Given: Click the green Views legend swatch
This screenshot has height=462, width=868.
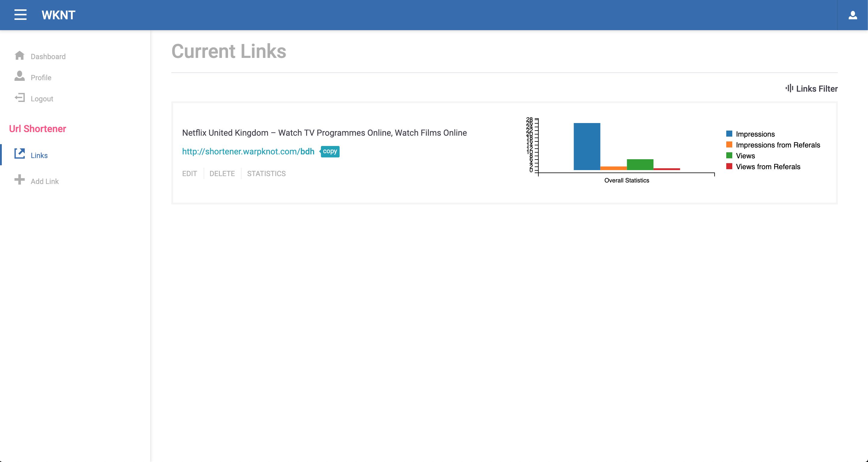Looking at the screenshot, I should tap(729, 155).
